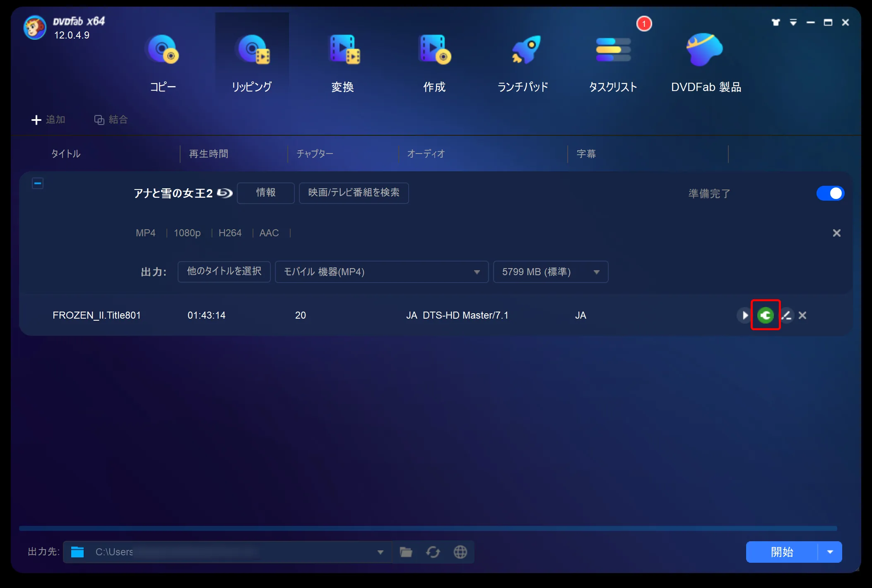Image resolution: width=872 pixels, height=588 pixels.
Task: Click the globe icon near output path
Action: [460, 552]
